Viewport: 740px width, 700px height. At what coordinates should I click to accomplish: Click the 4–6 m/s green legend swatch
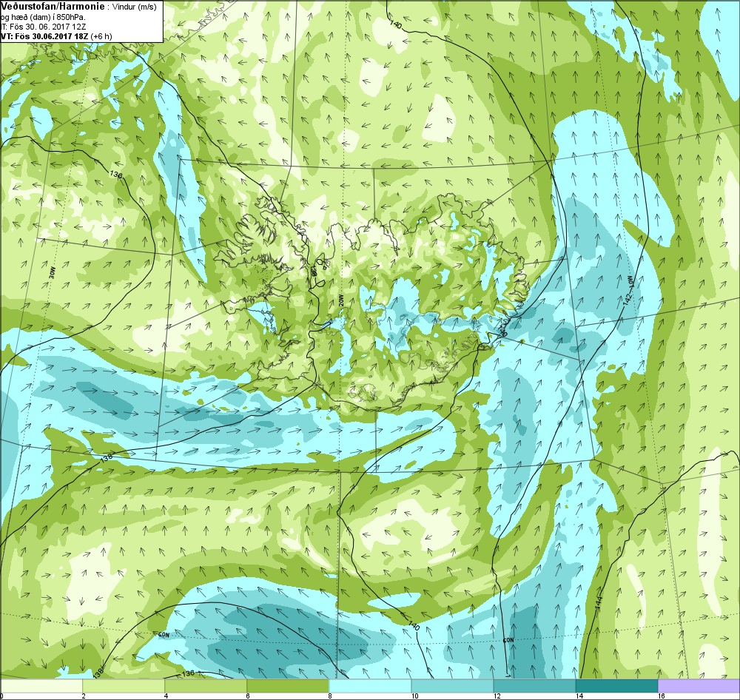[205, 685]
